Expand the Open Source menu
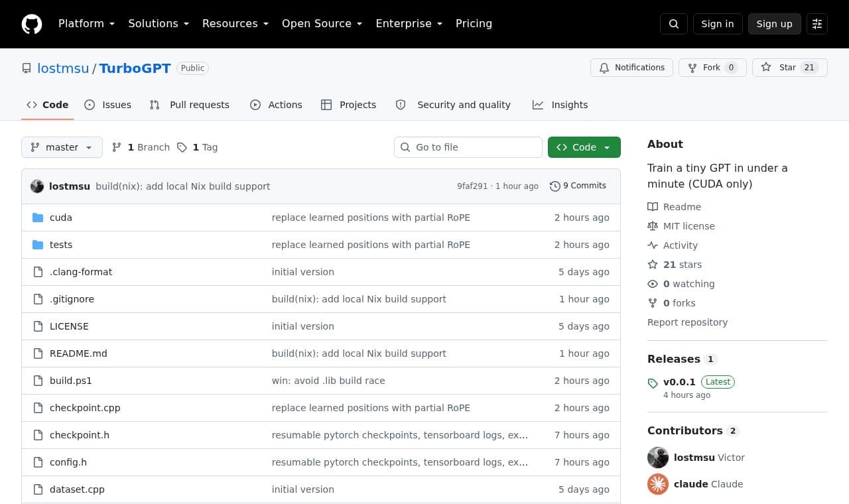Viewport: 849px width, 504px height. [322, 24]
